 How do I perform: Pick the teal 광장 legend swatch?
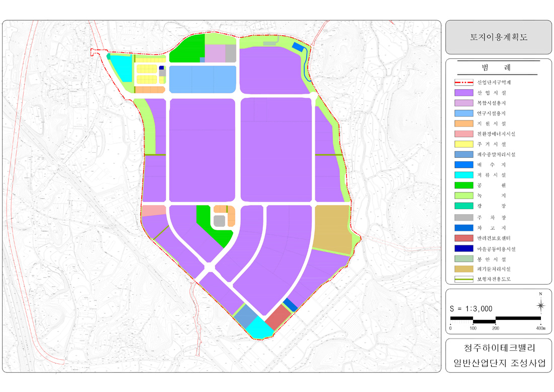click(463, 206)
